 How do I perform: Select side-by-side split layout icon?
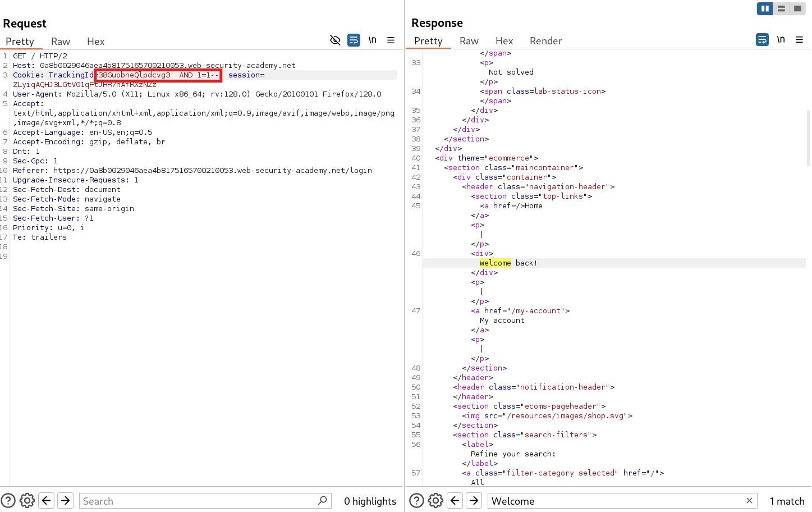click(765, 8)
